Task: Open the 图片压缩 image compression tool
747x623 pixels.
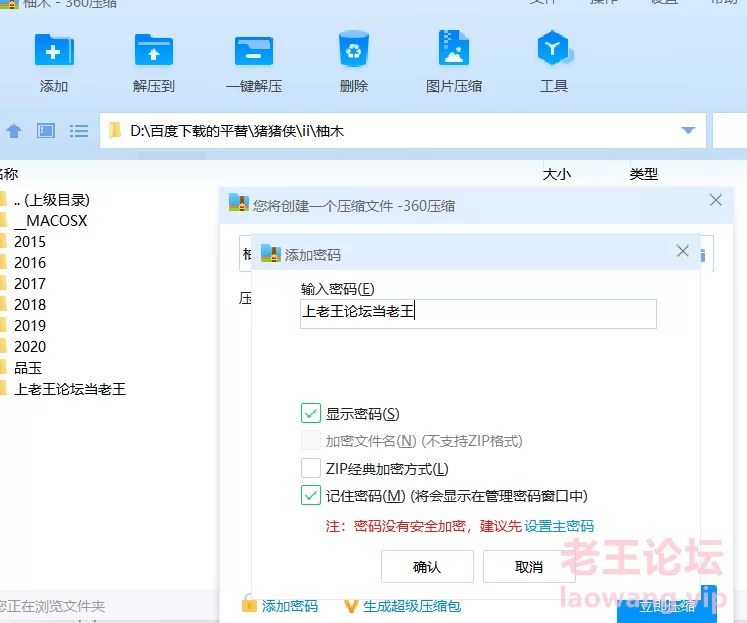Action: [x=454, y=48]
